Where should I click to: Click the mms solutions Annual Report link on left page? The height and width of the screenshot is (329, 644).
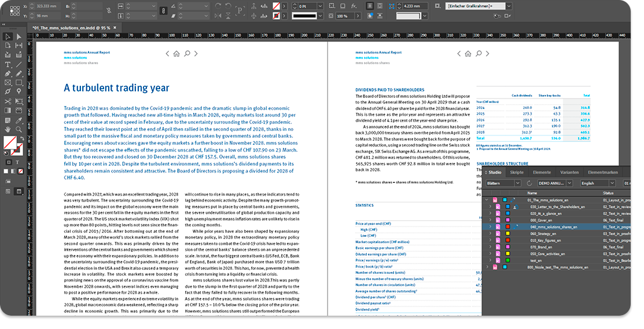click(x=87, y=52)
